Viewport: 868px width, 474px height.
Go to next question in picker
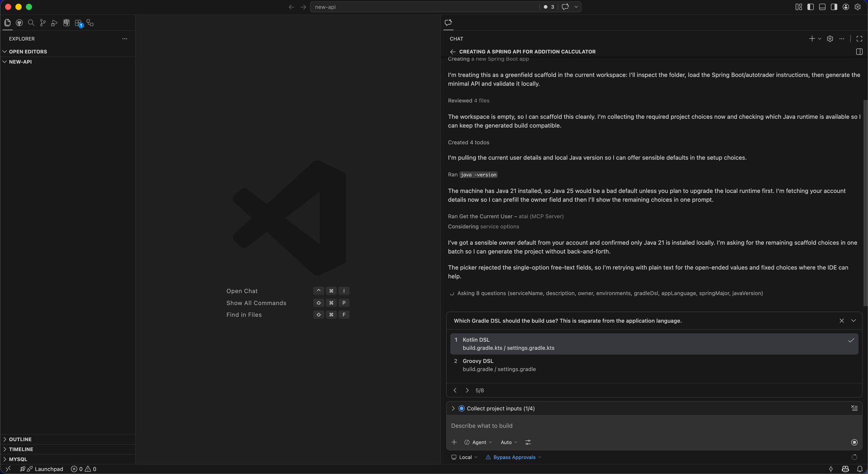pyautogui.click(x=467, y=390)
